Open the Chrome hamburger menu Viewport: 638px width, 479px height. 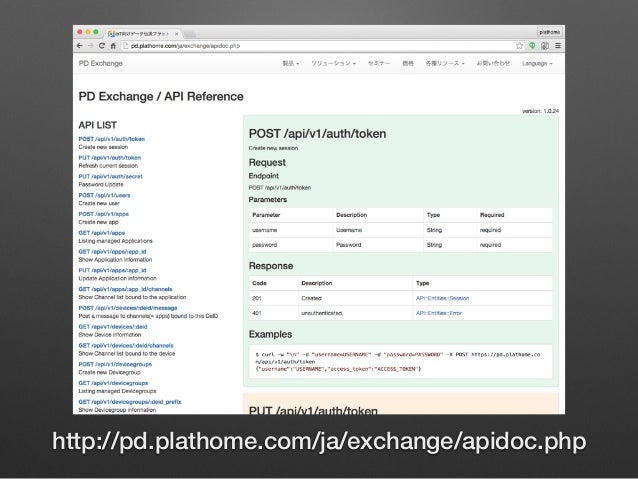558,46
